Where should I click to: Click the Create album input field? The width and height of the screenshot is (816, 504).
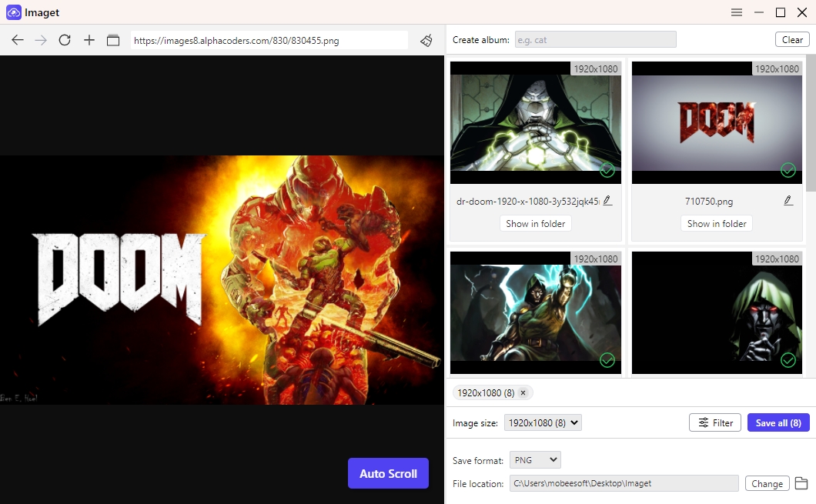click(x=595, y=39)
